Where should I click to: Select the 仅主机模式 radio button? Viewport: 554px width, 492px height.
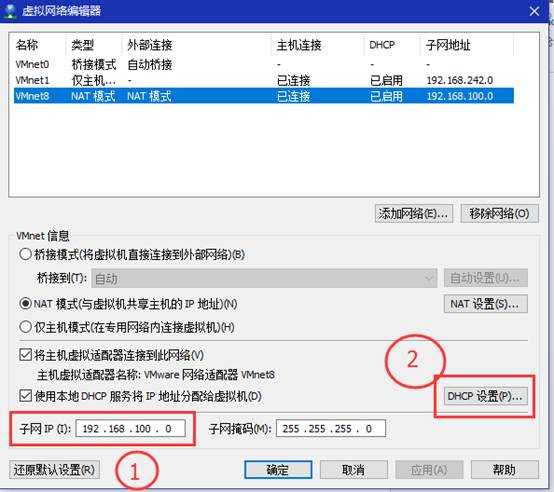[25, 327]
